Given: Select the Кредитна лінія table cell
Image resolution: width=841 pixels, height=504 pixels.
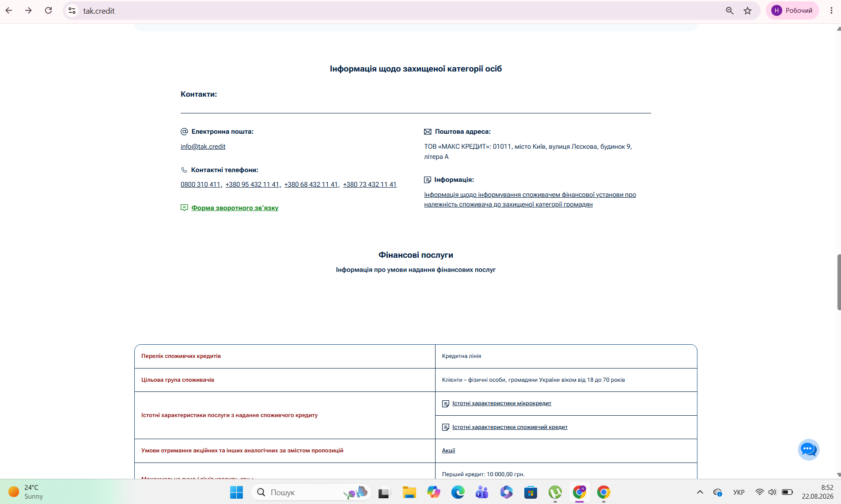Looking at the screenshot, I should click(x=566, y=356).
